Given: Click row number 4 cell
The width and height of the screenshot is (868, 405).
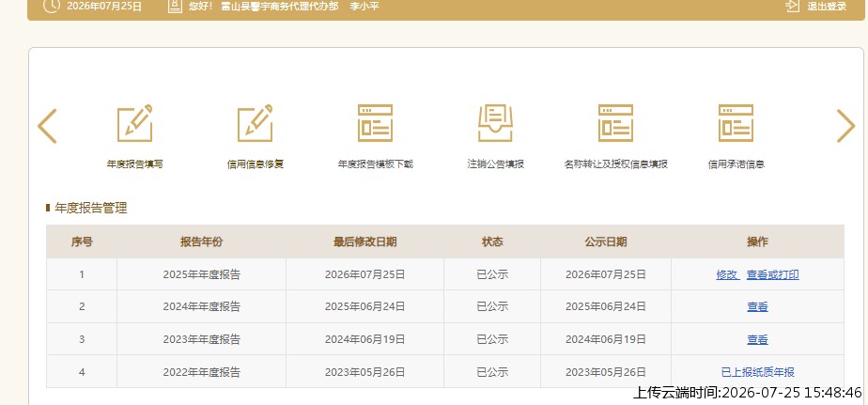Looking at the screenshot, I should pos(82,372).
